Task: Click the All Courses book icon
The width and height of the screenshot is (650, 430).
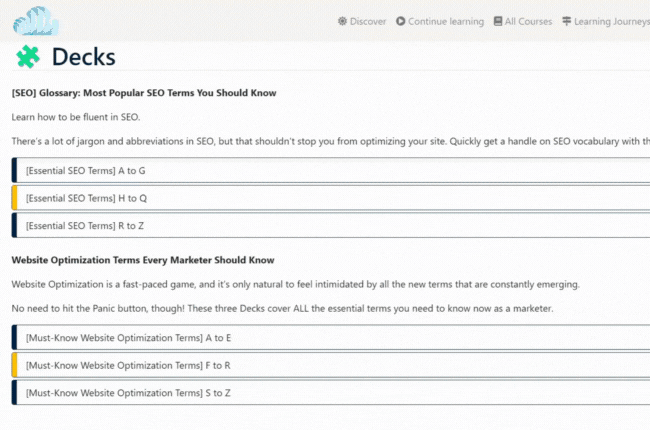Action: [x=498, y=21]
